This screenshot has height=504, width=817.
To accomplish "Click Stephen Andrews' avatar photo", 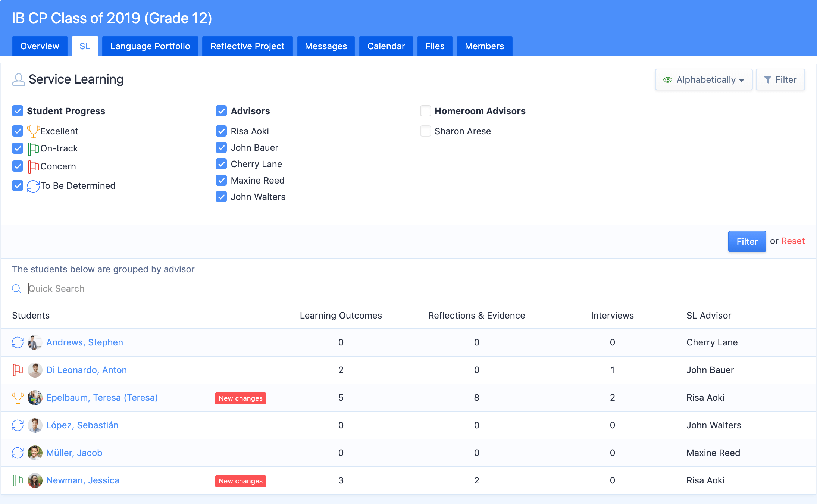I will tap(35, 342).
